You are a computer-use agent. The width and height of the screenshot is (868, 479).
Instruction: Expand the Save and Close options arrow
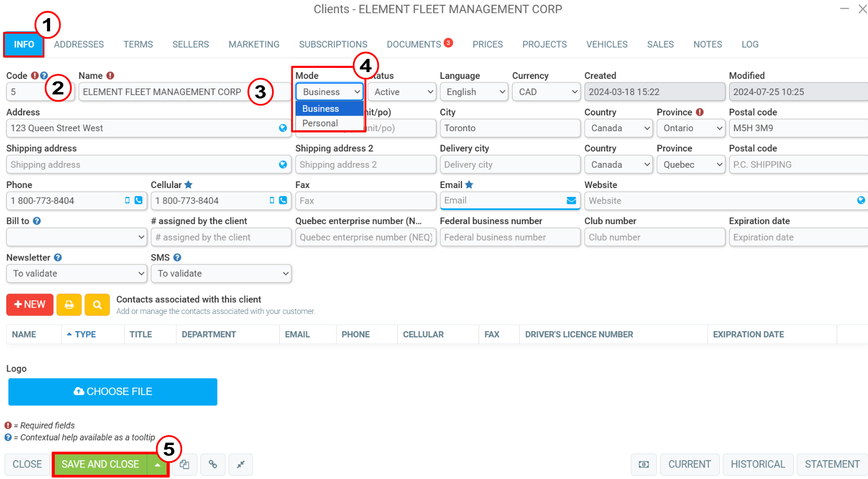click(157, 464)
